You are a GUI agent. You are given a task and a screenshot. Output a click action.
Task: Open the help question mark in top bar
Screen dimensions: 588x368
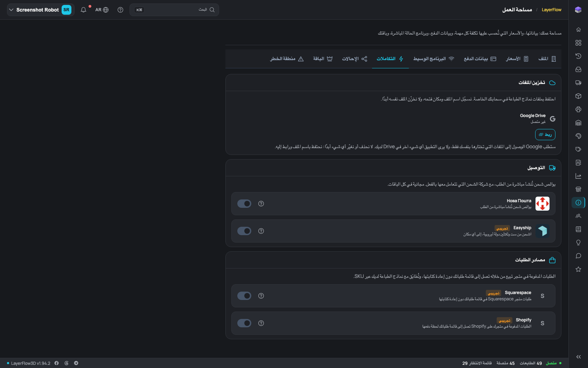point(120,10)
